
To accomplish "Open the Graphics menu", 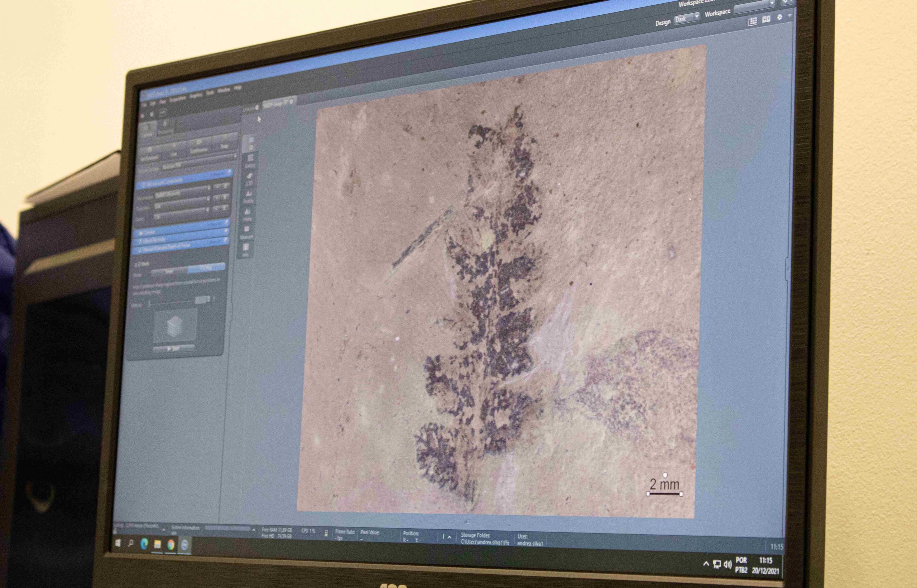I will [x=196, y=96].
